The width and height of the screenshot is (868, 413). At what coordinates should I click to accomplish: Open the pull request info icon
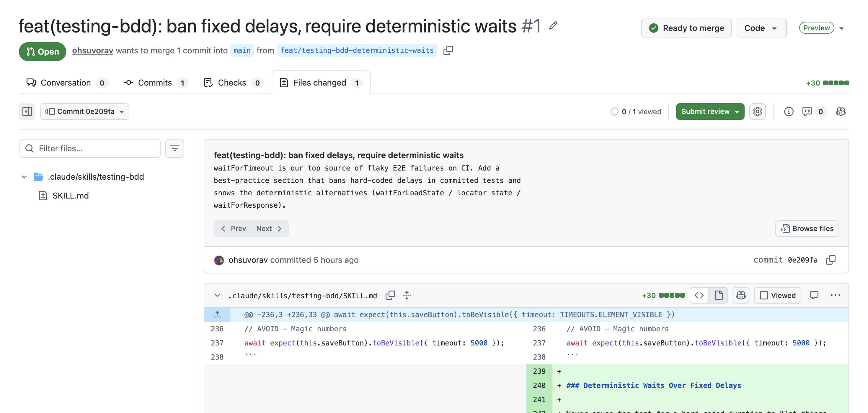click(x=789, y=112)
